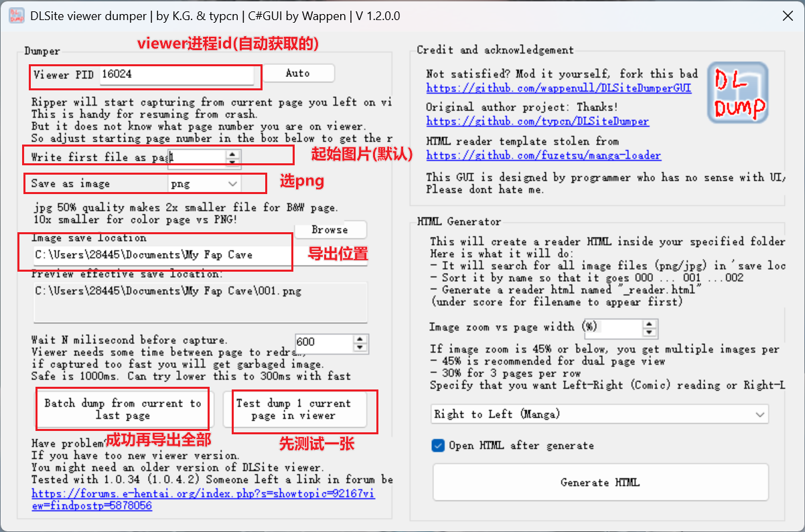805x532 pixels.
Task: Increase the first file number spinner
Action: coord(232,153)
